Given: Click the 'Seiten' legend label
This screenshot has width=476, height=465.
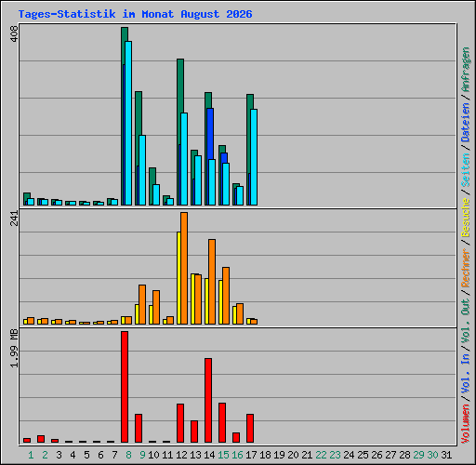Looking at the screenshot, I should click(x=466, y=170).
